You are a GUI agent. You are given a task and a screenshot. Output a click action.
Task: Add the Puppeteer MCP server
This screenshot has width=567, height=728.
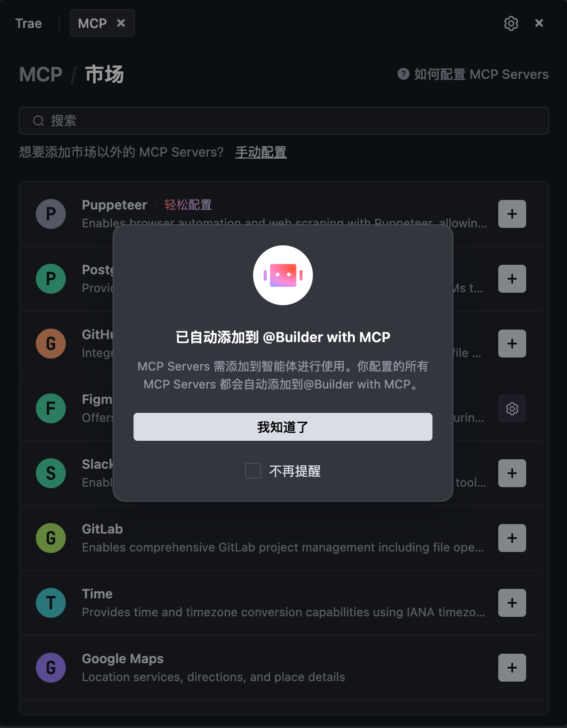512,214
